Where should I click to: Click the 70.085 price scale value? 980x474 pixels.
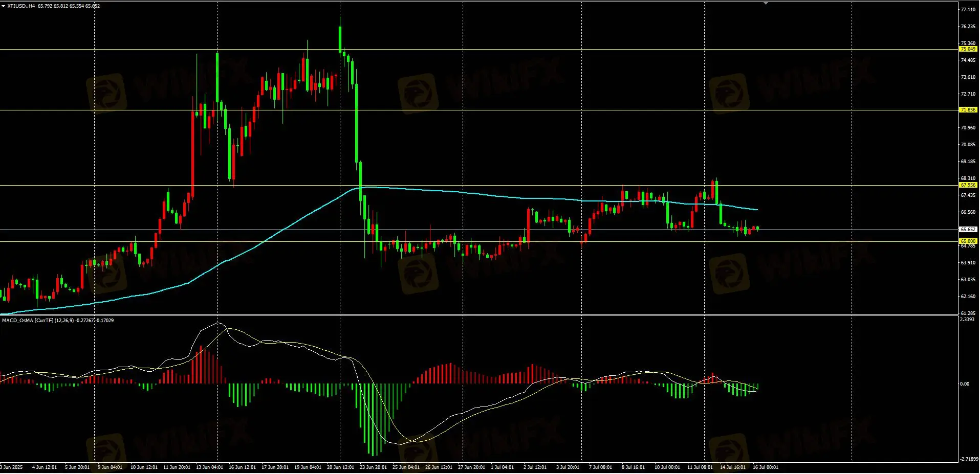[x=968, y=145]
